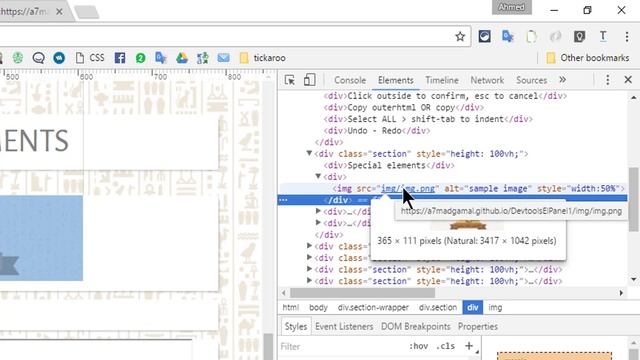Click the horizontal scrollbar in Elements panel
640x360 pixels.
362,293
